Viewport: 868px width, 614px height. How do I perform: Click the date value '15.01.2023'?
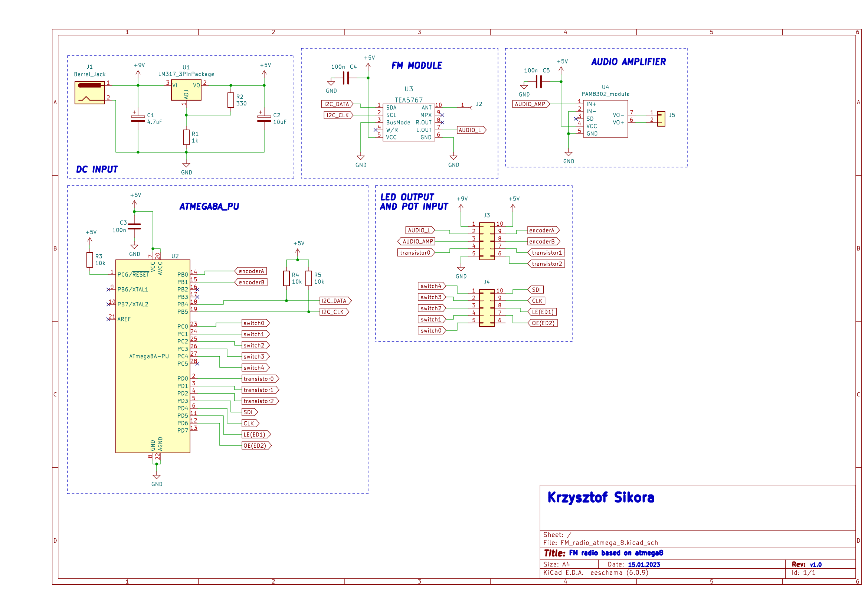(x=644, y=565)
